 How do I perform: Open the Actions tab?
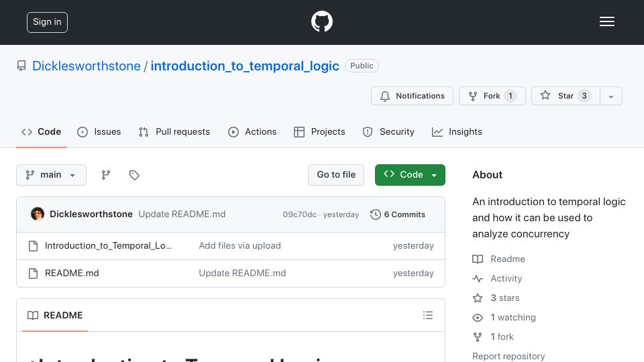[252, 132]
